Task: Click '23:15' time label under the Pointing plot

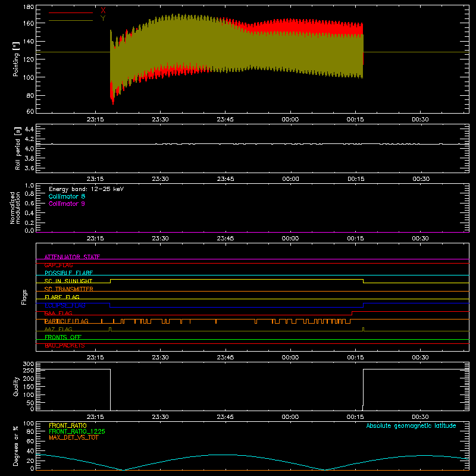Action: coord(95,120)
